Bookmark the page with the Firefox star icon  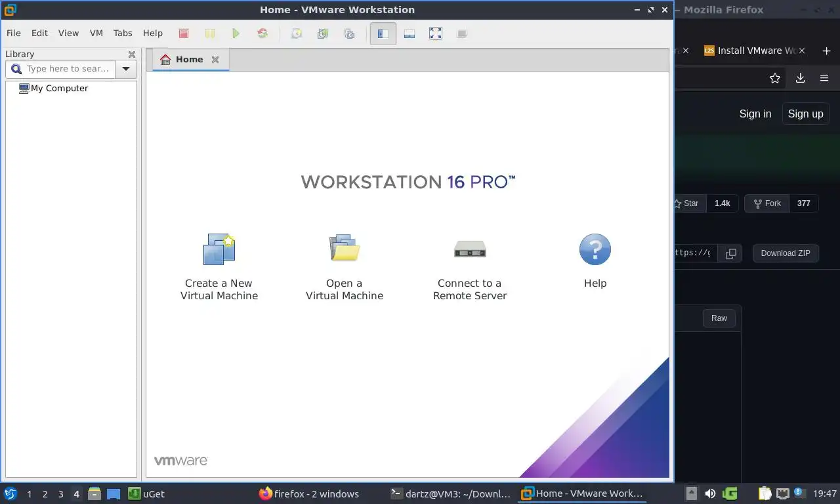click(775, 78)
